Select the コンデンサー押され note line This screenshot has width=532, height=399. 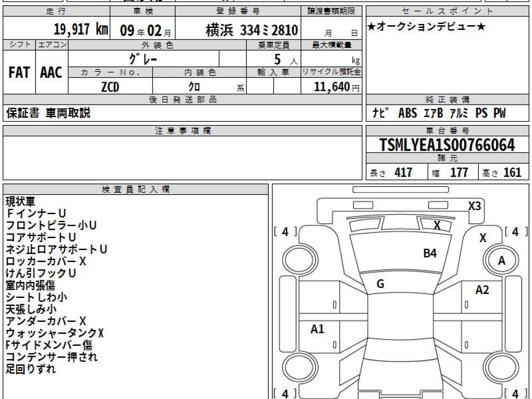(51, 356)
